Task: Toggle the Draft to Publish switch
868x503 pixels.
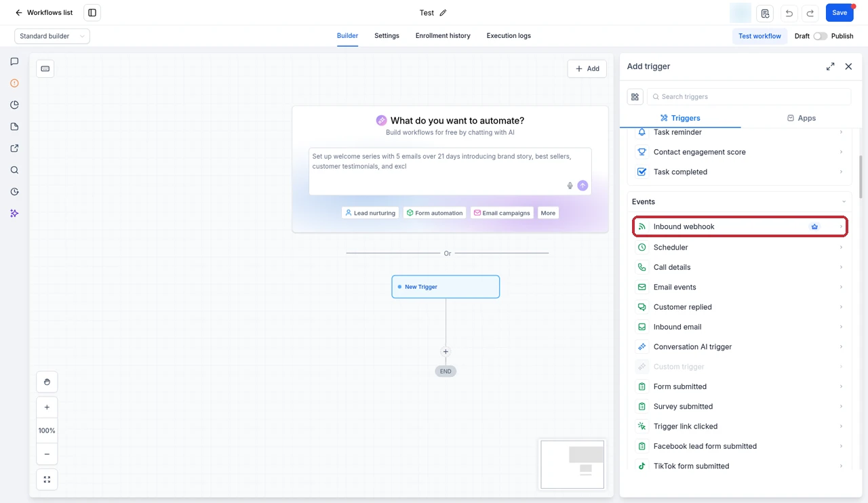Action: point(821,36)
